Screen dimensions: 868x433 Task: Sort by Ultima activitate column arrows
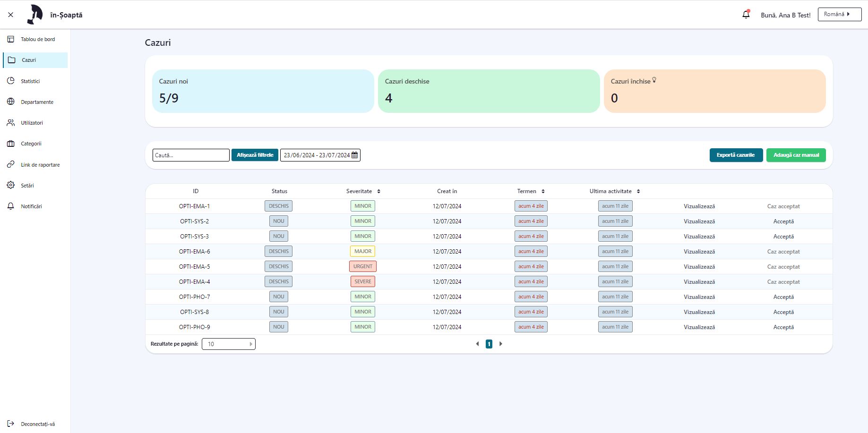point(638,191)
